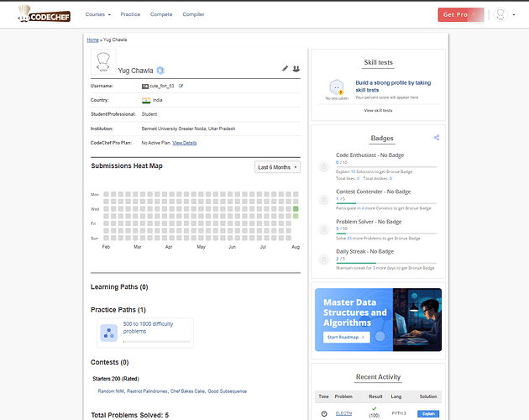This screenshot has width=529, height=420.
Task: Click the light green heat map cell
Action: tap(296, 216)
